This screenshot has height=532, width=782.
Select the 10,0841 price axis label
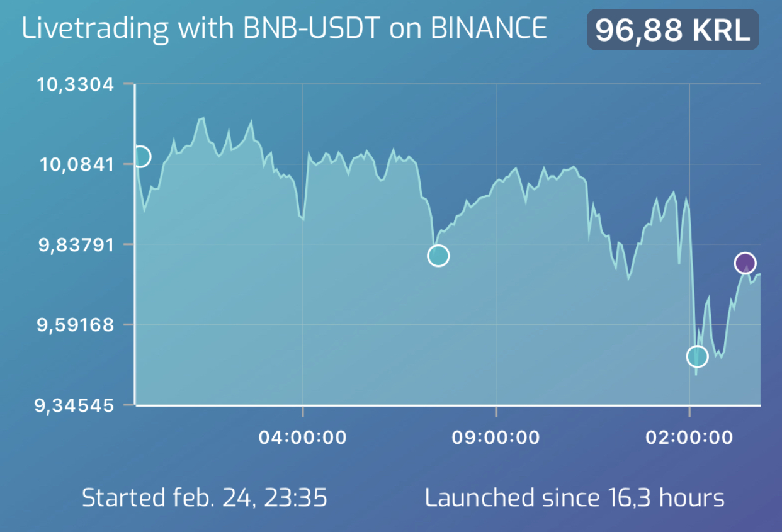[x=77, y=165]
